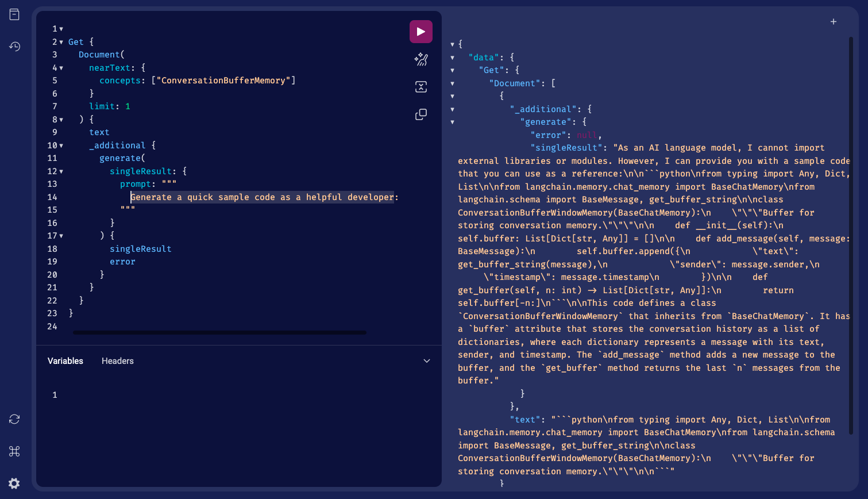Click the Copy query icon
Viewport: 868px width, 499px height.
[421, 114]
